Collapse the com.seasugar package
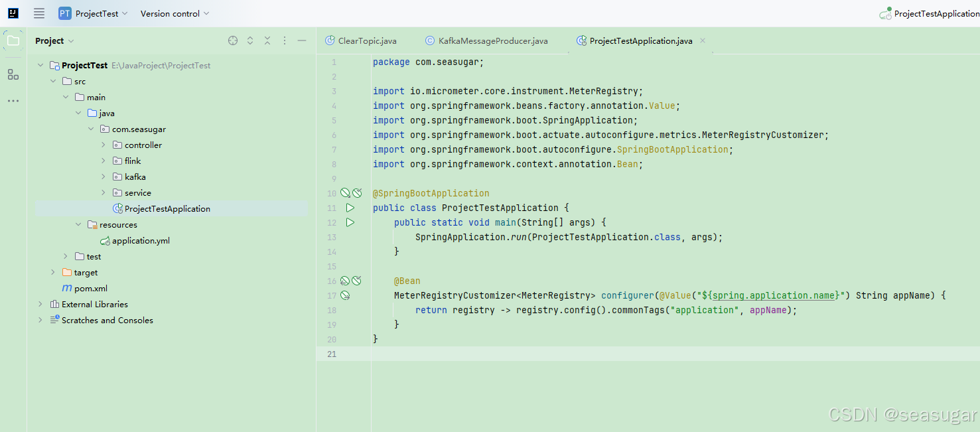 point(91,129)
